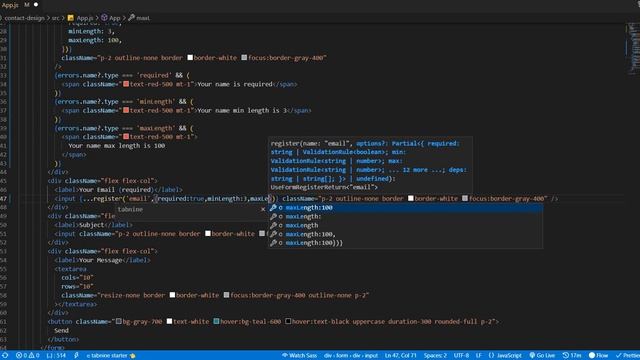640x360 pixels.
Task: Close the tabnine suggestion popup
Action: coord(263,209)
